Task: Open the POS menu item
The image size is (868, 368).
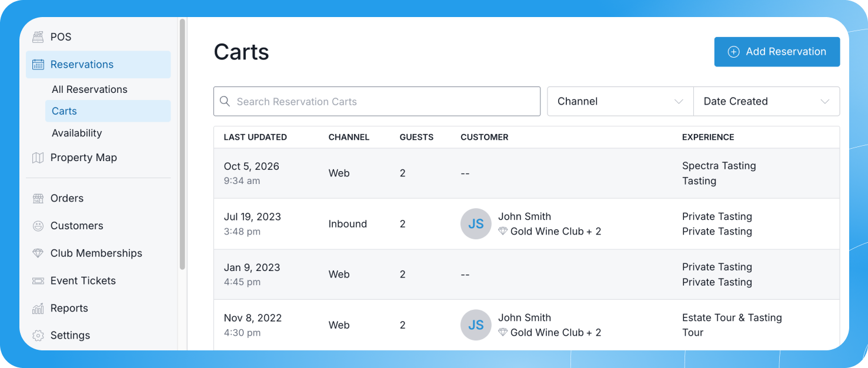Action: point(98,37)
